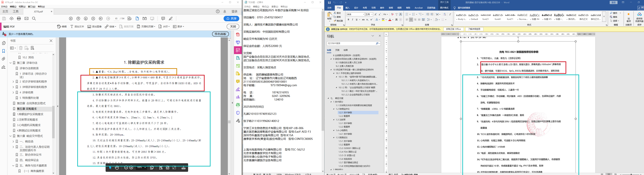The image size is (644, 175).
Task: Open the magnifier search tool in Acrobat
Action: 34,19
